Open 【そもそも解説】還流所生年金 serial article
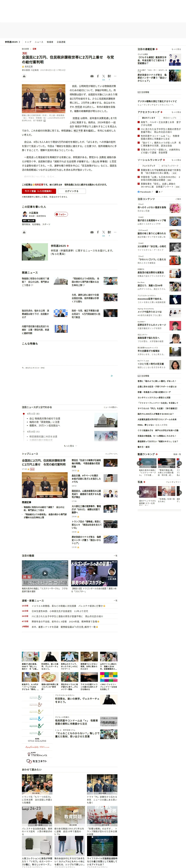Screen dimensions: 186x868 152,60
